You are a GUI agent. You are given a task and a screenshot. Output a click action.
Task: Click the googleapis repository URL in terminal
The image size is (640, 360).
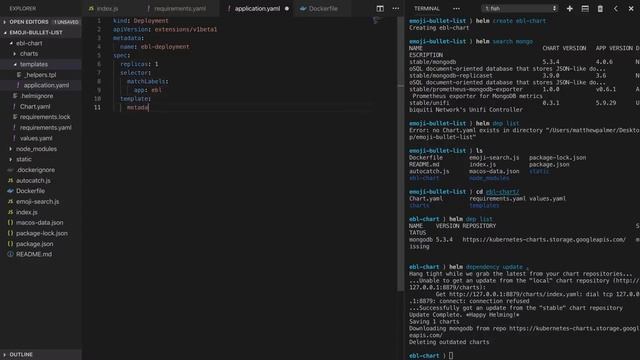544,240
